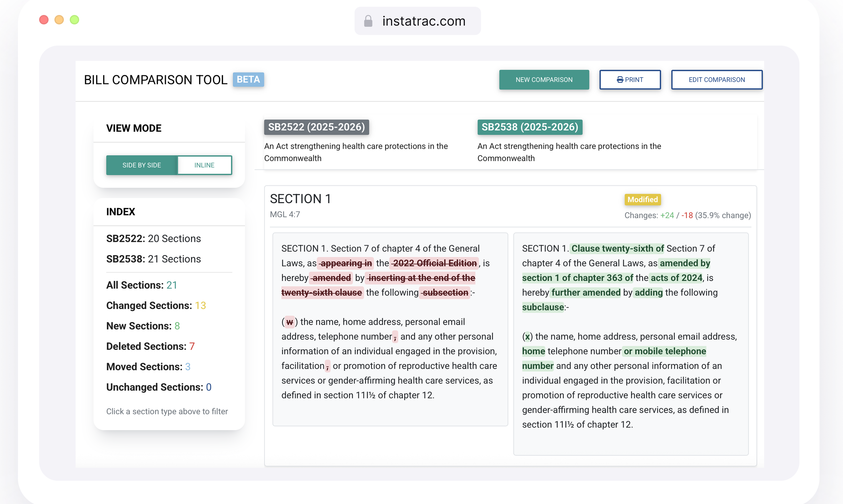Click the Modified status badge

coord(642,199)
